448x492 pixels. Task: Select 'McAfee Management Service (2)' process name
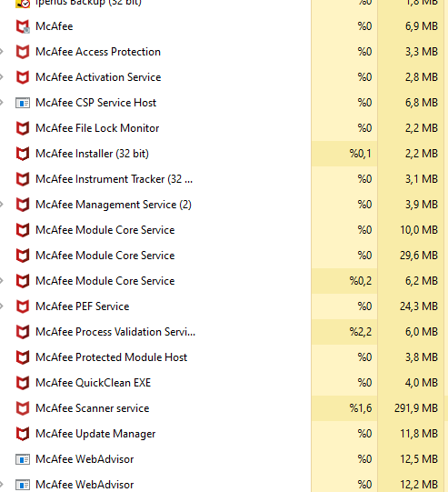click(114, 205)
